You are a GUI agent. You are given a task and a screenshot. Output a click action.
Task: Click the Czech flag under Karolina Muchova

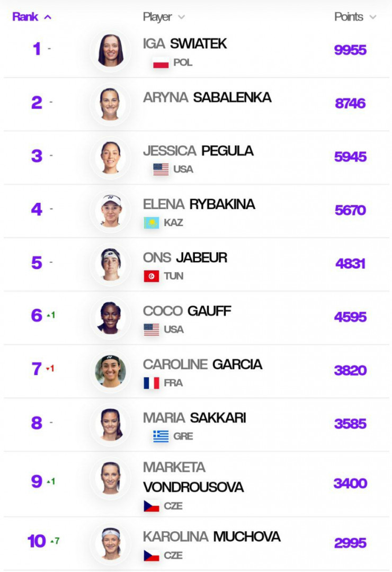[x=151, y=556]
